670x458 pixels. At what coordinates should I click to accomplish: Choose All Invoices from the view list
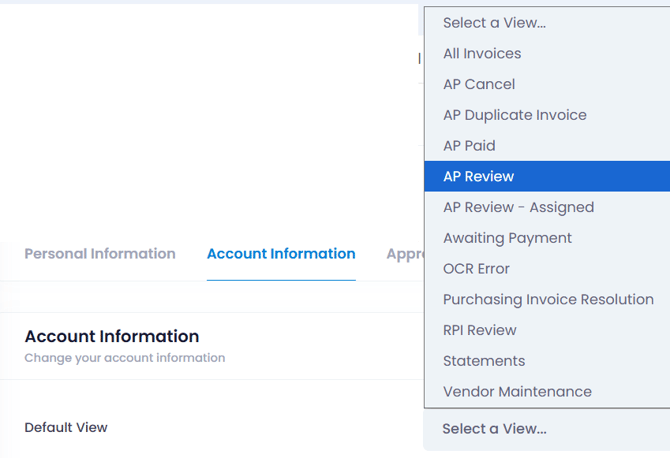[482, 53]
